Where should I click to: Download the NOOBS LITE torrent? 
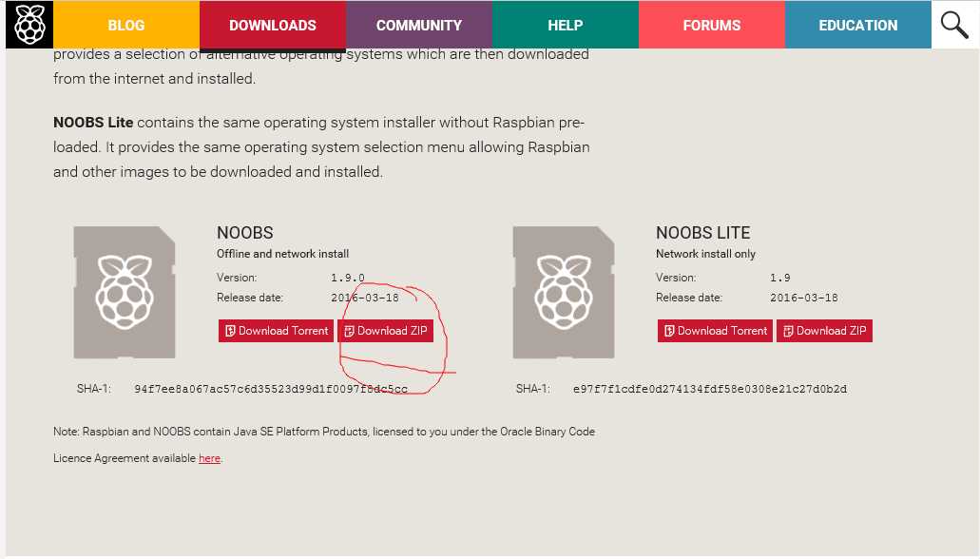(715, 331)
